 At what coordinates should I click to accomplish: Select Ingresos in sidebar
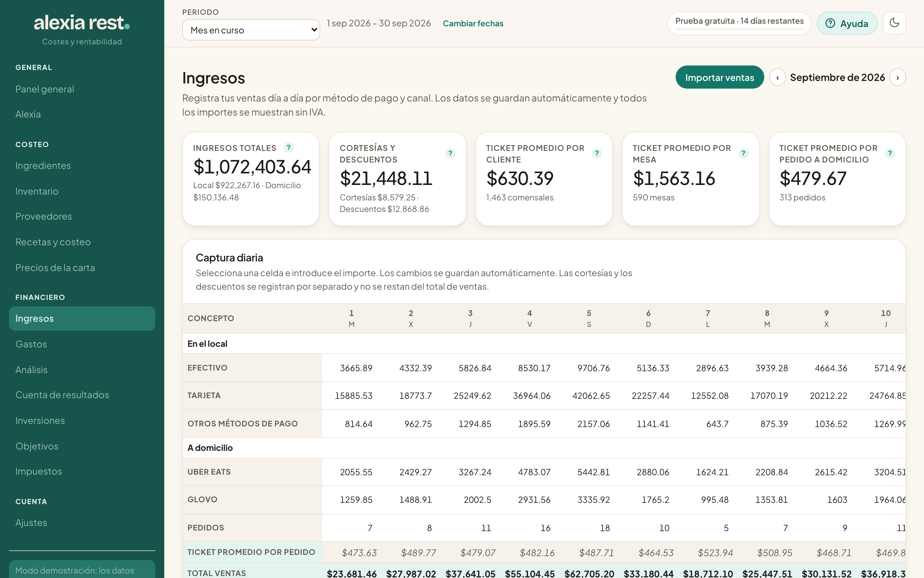[x=82, y=319]
